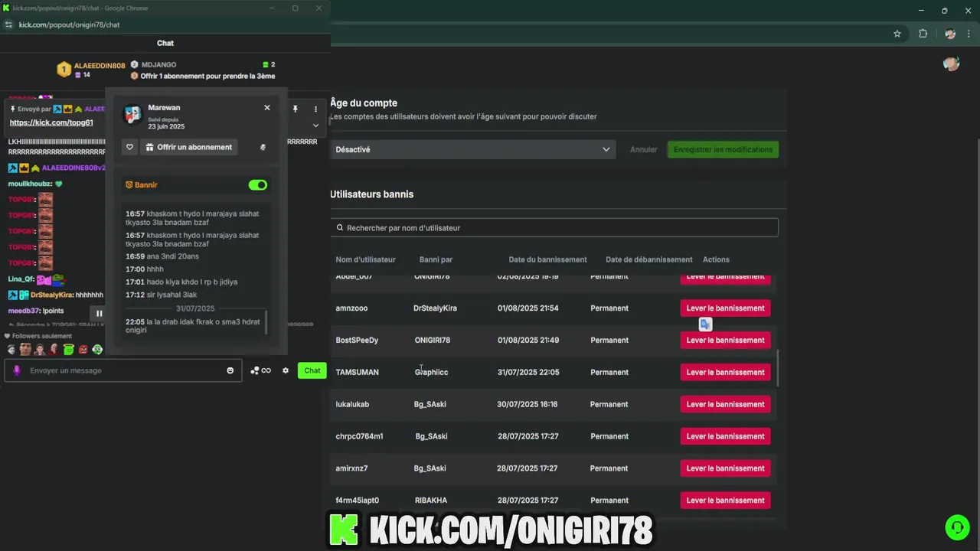Viewport: 980px width, 551px height.
Task: Click the mute icon in Marewan's card
Action: pos(263,147)
